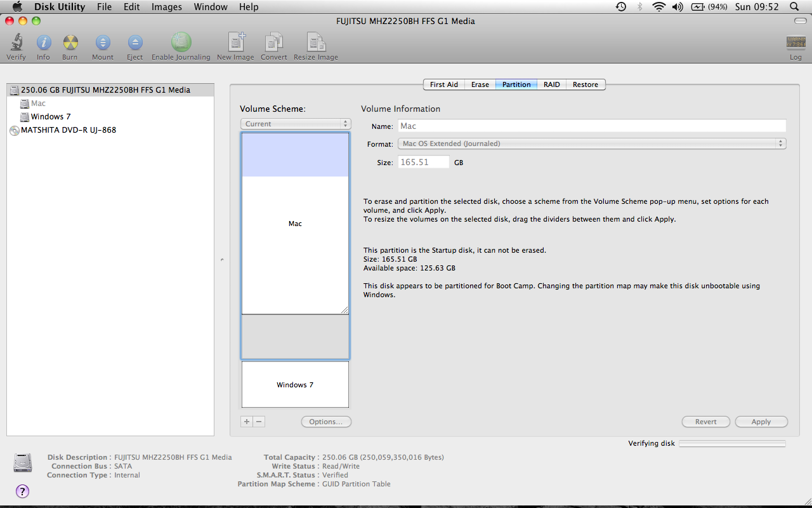
Task: Click the Options... button
Action: [326, 422]
